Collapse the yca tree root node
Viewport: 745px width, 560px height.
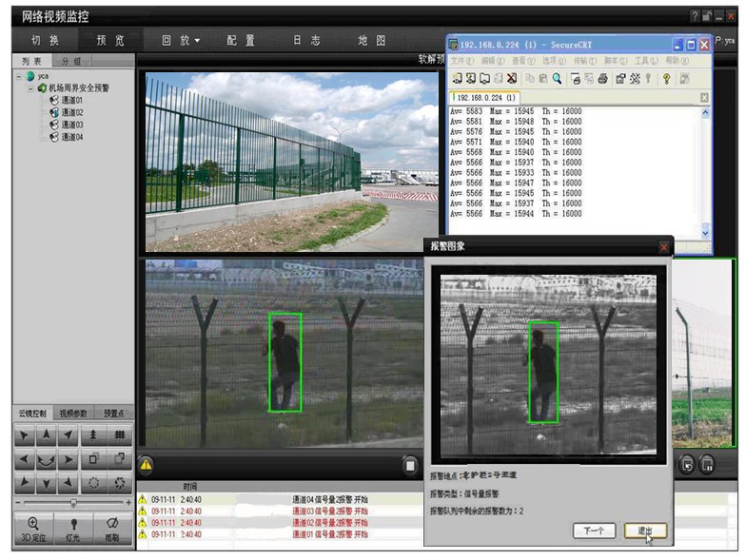[19, 76]
